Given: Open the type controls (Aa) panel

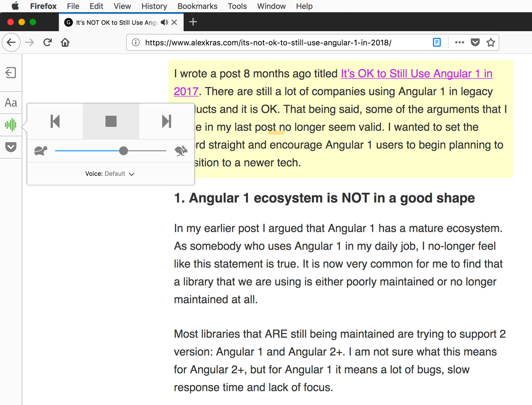Looking at the screenshot, I should (x=11, y=103).
